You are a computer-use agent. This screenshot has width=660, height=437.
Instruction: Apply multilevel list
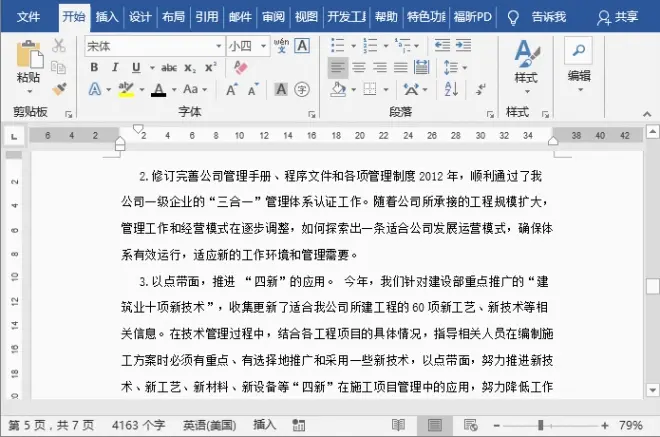(403, 45)
